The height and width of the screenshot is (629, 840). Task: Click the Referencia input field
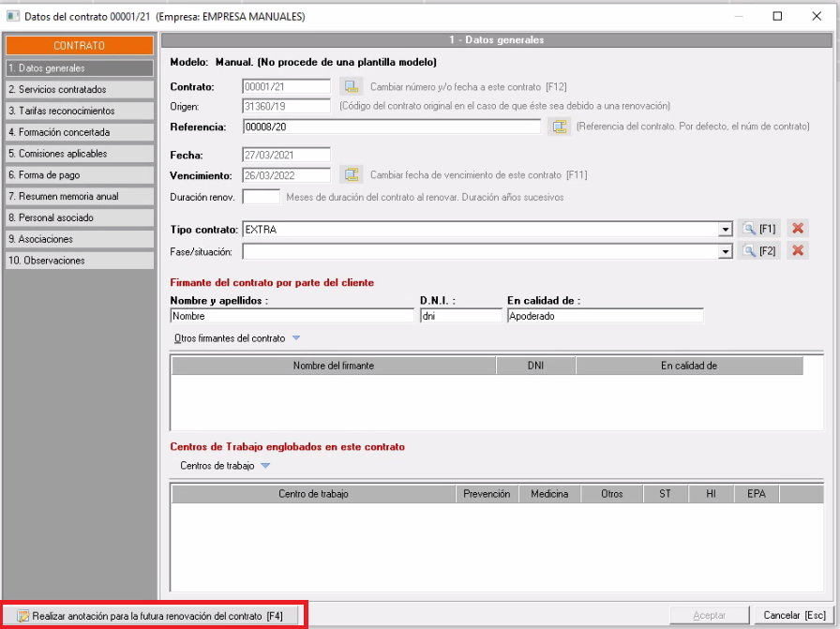391,127
